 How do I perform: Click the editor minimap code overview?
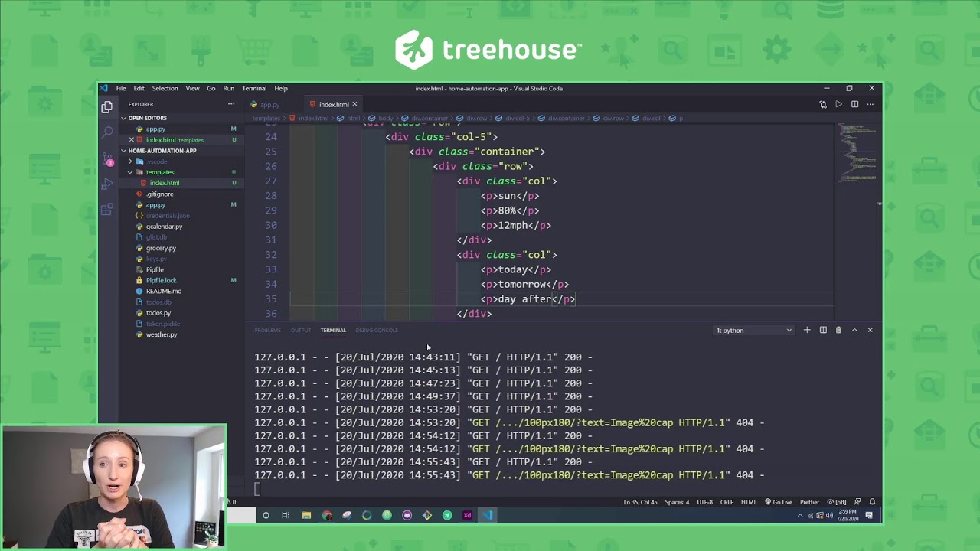point(857,153)
